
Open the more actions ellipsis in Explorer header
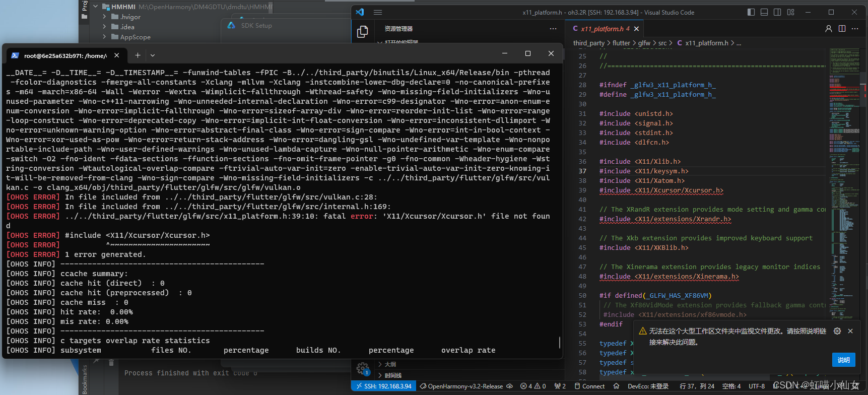(x=553, y=29)
